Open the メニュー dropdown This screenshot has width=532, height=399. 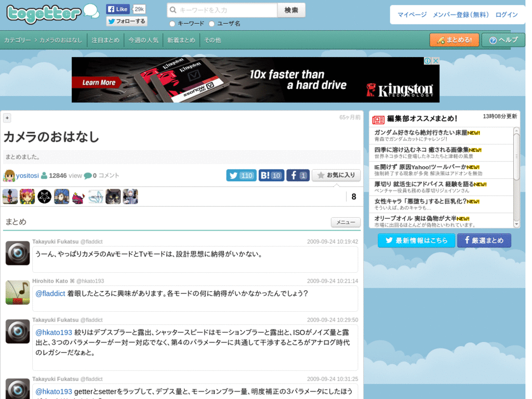[345, 222]
